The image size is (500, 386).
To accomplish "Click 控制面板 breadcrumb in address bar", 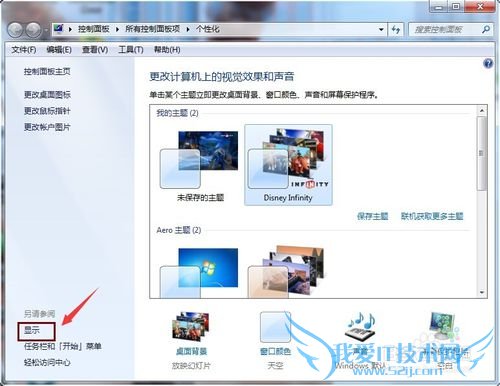I will (94, 29).
